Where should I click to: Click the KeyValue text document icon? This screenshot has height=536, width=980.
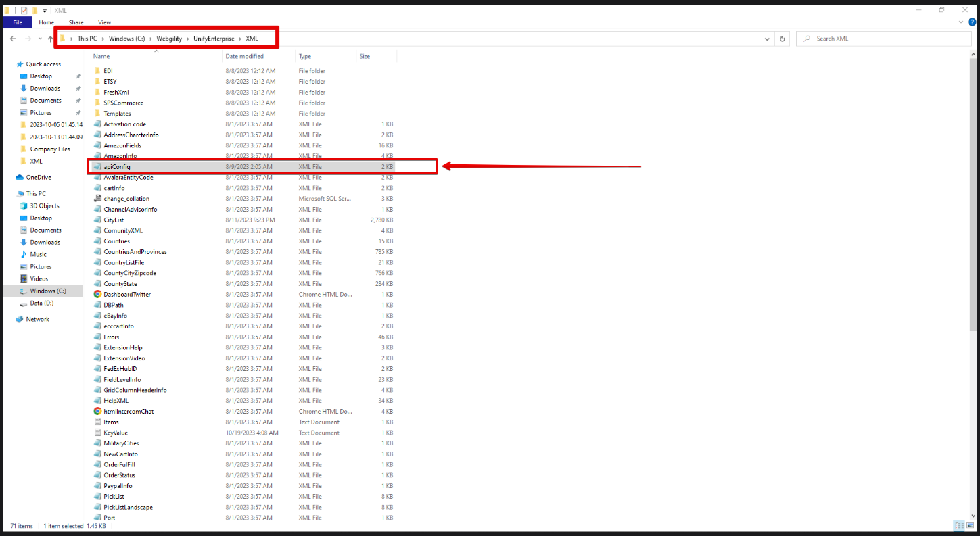97,433
